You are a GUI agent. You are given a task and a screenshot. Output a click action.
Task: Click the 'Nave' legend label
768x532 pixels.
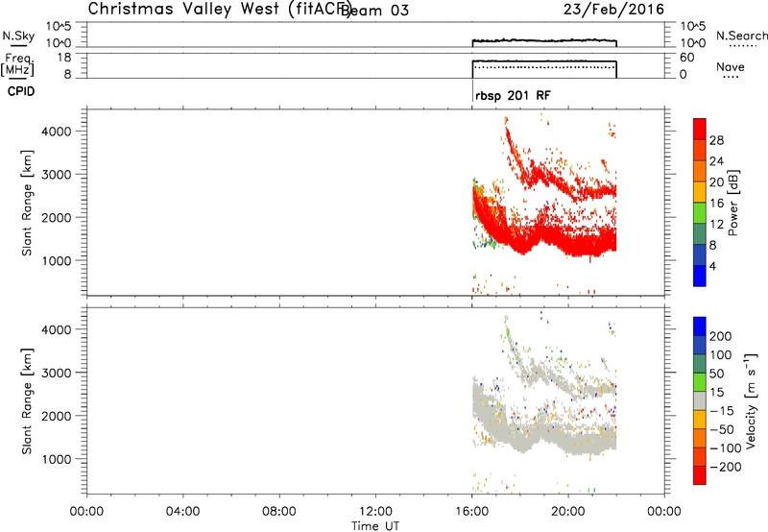tap(730, 66)
